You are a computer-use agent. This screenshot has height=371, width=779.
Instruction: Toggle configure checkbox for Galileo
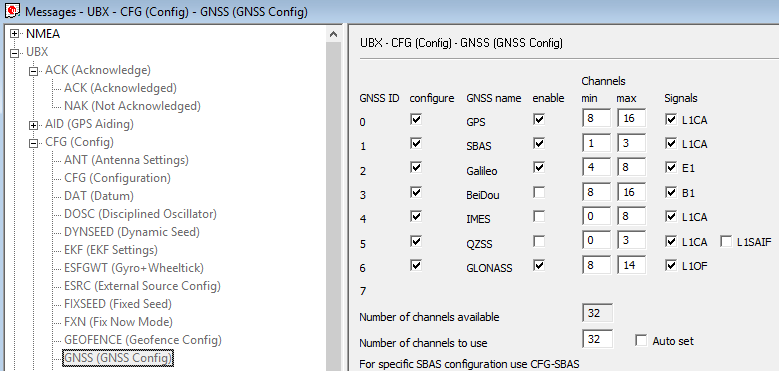pyautogui.click(x=416, y=168)
